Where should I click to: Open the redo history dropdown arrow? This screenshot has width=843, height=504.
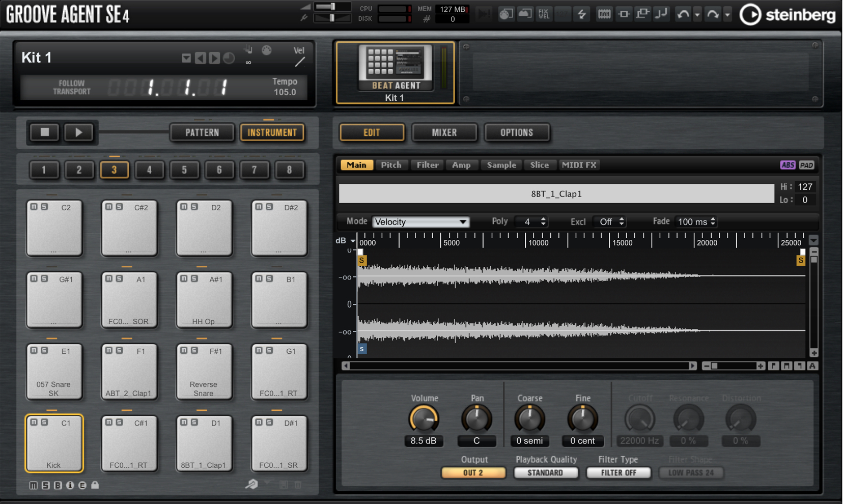[x=727, y=15]
